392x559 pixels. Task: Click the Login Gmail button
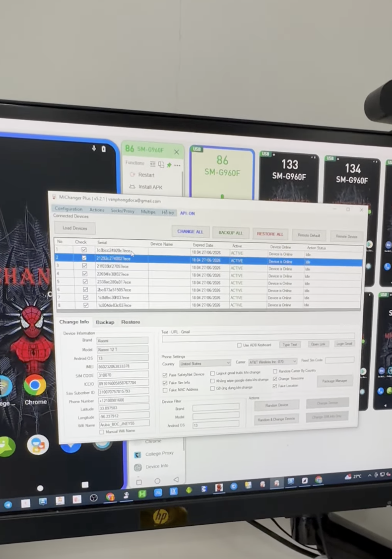coord(344,344)
